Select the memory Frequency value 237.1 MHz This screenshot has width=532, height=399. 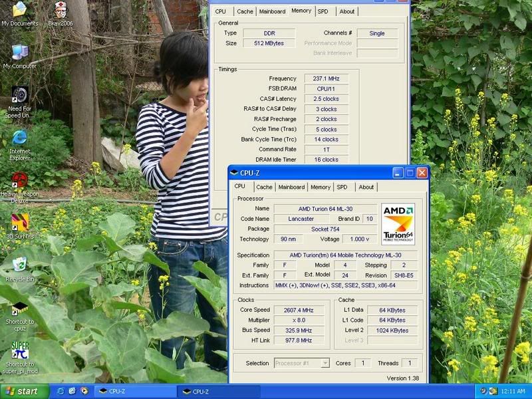326,78
